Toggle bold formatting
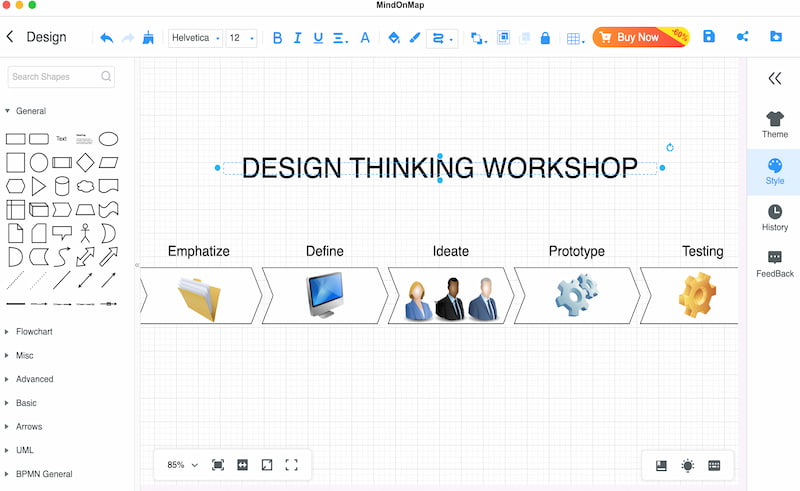Image resolution: width=800 pixels, height=491 pixels. point(277,38)
